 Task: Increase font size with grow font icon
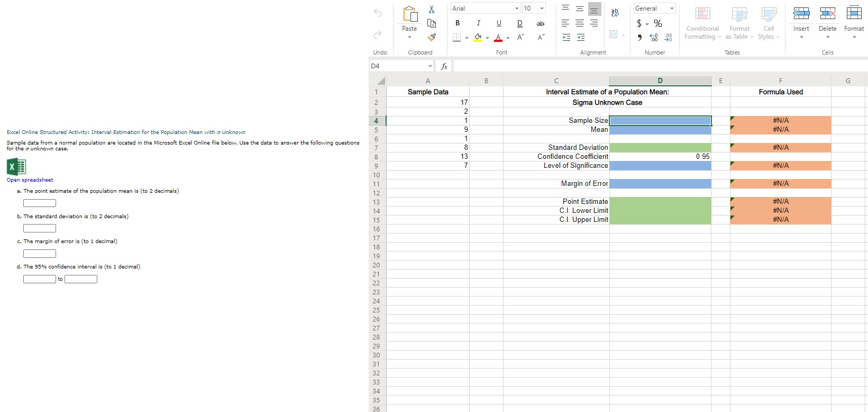520,37
